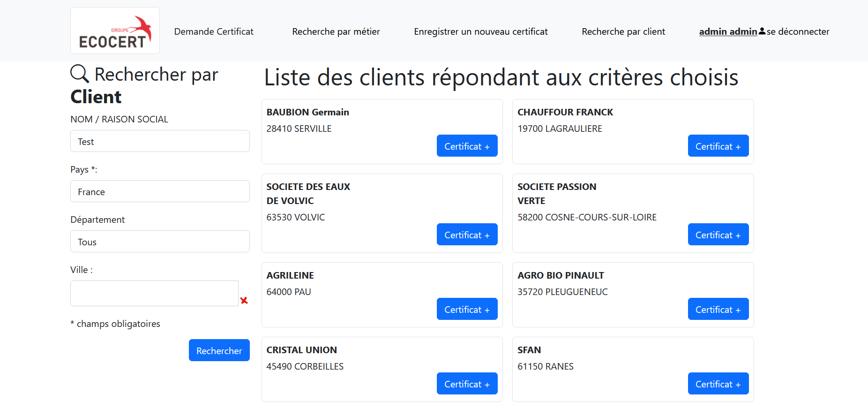Image resolution: width=868 pixels, height=409 pixels.
Task: Open Enregistrer un nouveau certificat page
Action: pos(480,31)
